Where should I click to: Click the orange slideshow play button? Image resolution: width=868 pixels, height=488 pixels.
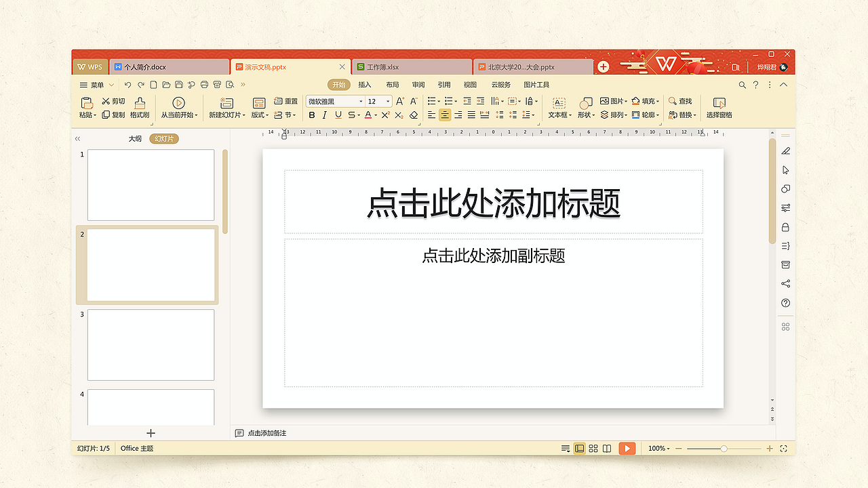(627, 449)
